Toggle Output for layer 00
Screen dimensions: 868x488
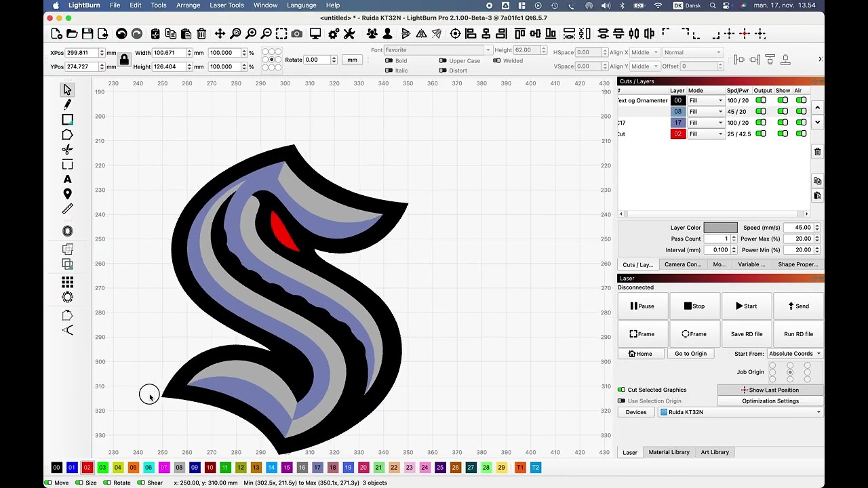click(x=761, y=100)
